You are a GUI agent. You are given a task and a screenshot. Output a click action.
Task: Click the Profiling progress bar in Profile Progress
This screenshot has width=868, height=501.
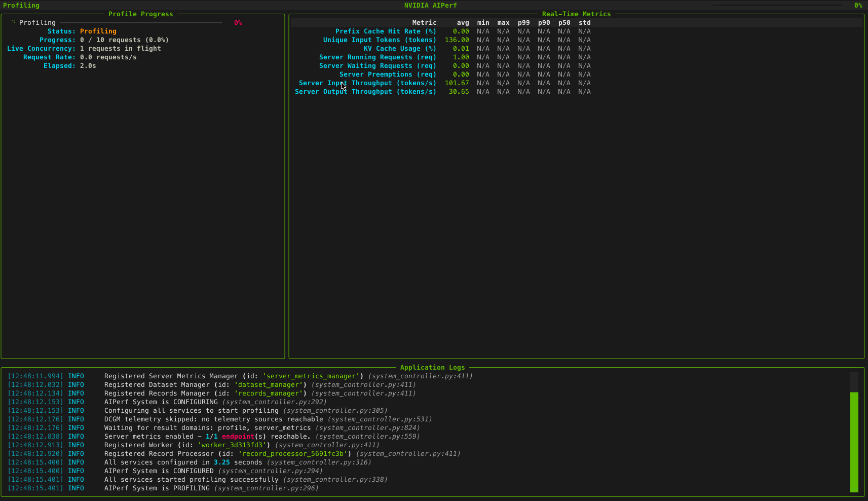pyautogui.click(x=141, y=23)
